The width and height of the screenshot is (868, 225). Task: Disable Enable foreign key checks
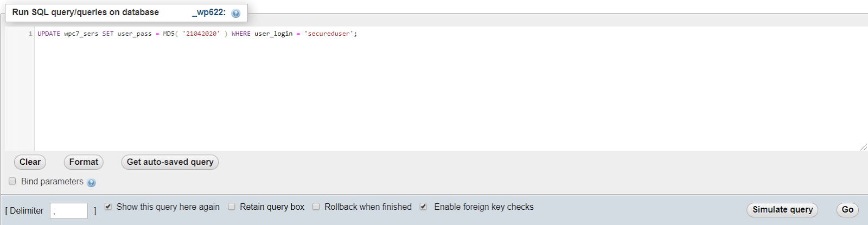click(x=424, y=207)
